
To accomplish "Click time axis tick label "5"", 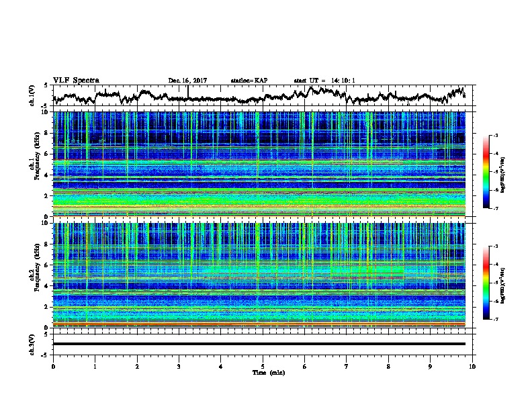I will pyautogui.click(x=263, y=367).
